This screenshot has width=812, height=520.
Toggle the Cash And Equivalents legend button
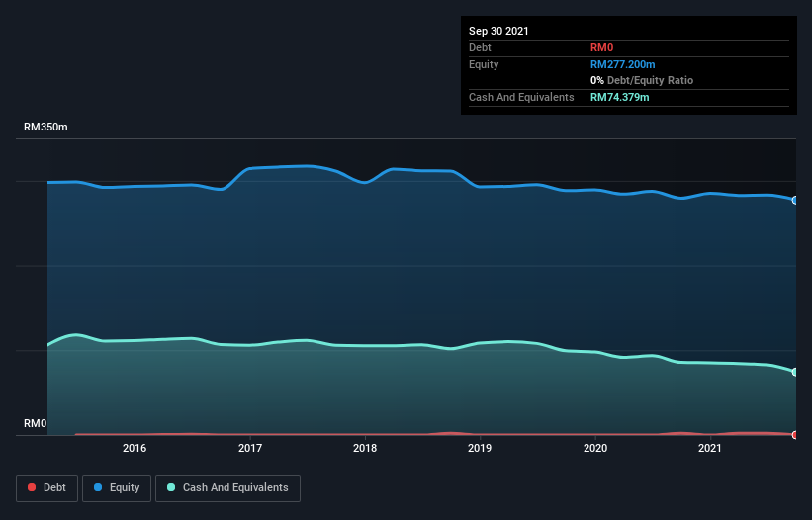coord(227,488)
